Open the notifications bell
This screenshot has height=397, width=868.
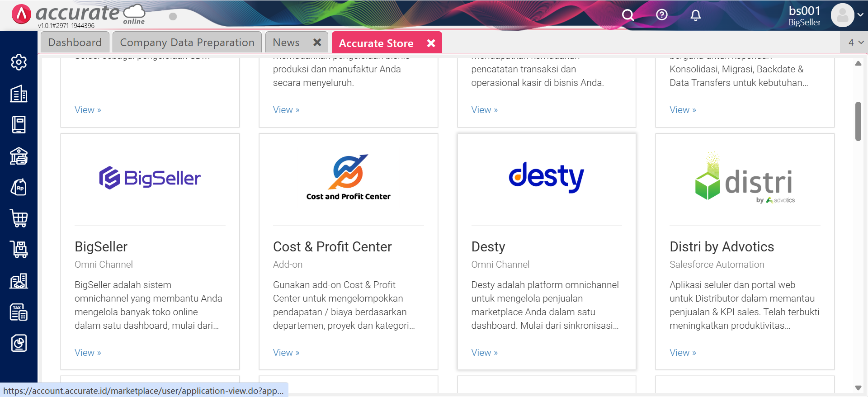pos(696,15)
